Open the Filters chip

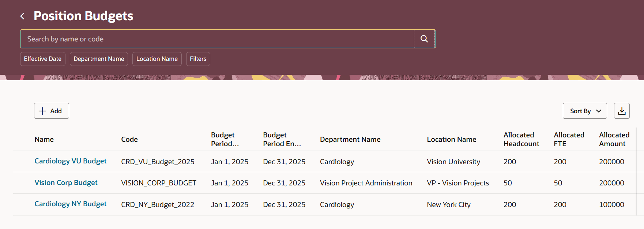[x=198, y=59]
